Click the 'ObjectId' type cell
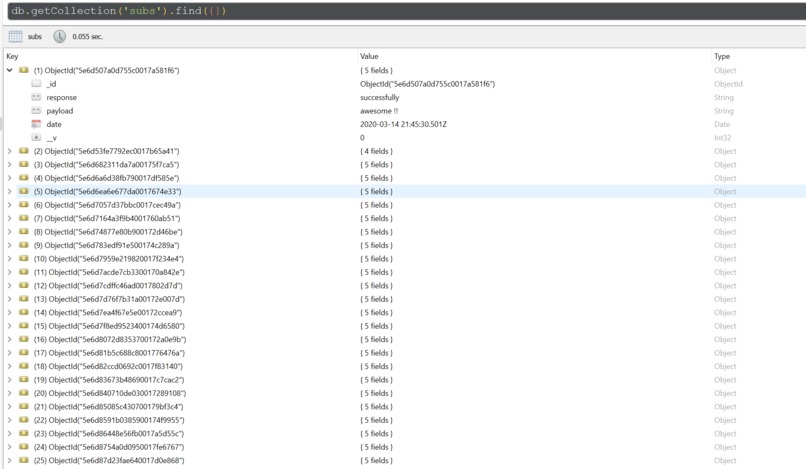The image size is (806, 469). point(728,84)
